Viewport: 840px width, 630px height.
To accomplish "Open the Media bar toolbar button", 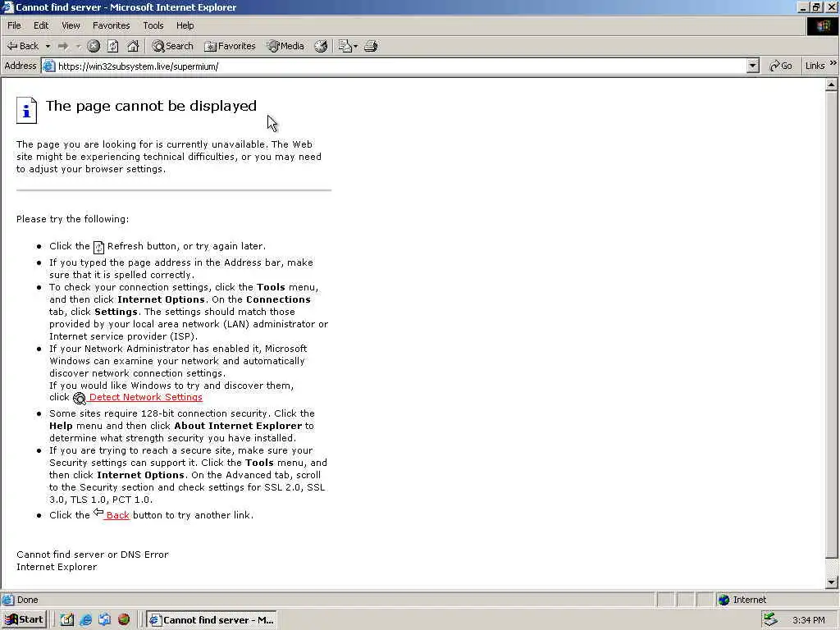I will [x=285, y=46].
